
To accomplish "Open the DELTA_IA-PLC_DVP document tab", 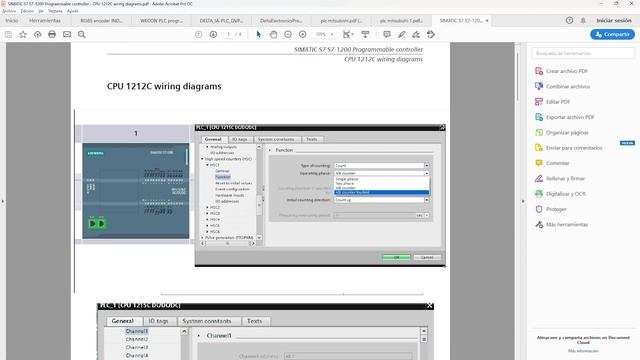I will pyautogui.click(x=221, y=20).
